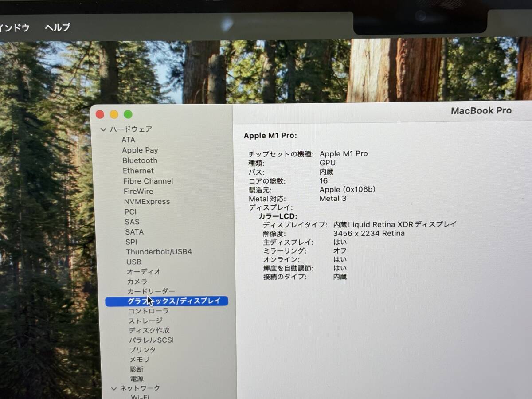This screenshot has height=399, width=532.
Task: Select オーディオ in the sidebar
Action: 144,272
